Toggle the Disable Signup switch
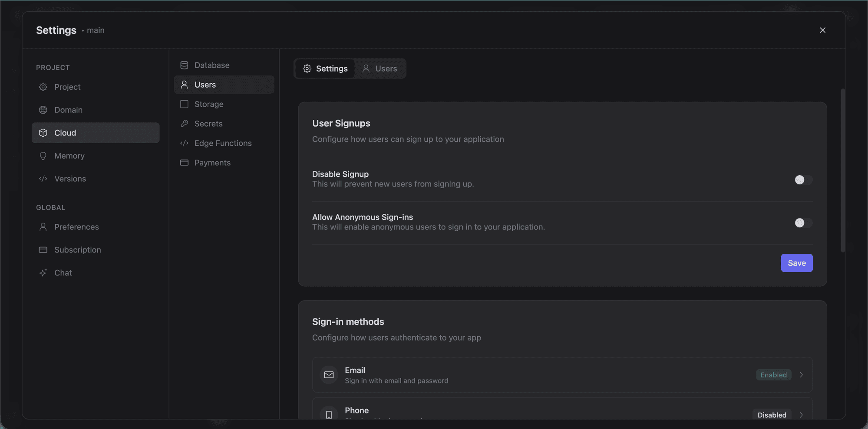 (803, 180)
